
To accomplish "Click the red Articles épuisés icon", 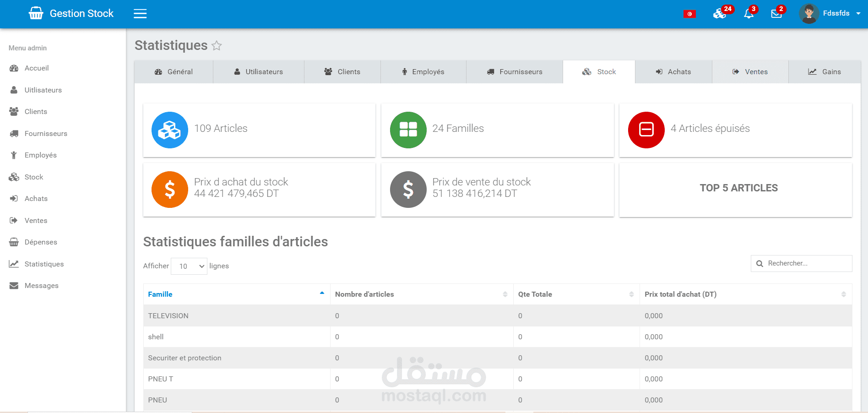I will click(646, 130).
